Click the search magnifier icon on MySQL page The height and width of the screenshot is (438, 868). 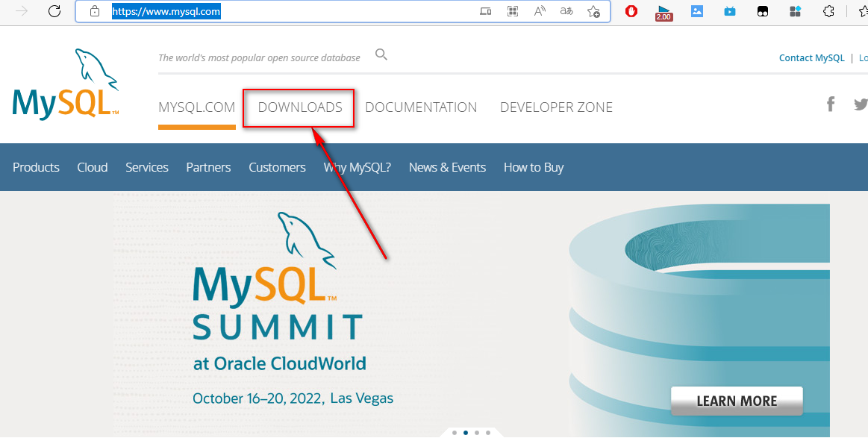coord(381,54)
